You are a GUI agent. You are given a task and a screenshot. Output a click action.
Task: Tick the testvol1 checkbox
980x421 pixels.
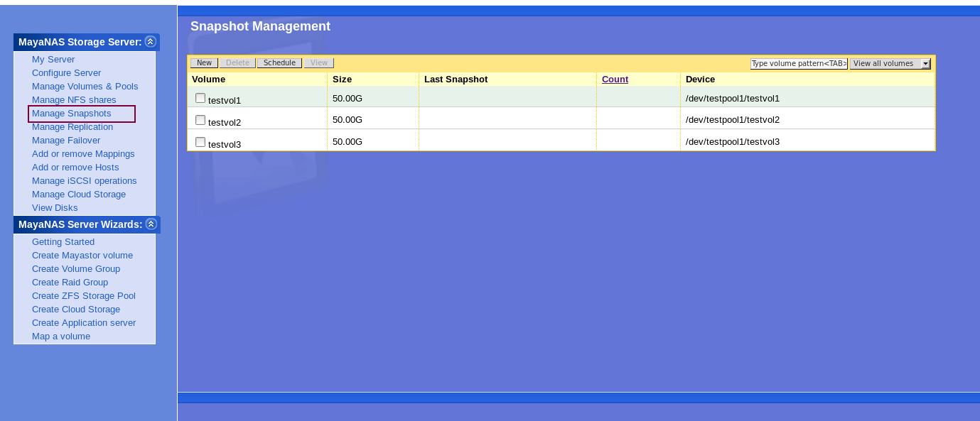(200, 99)
